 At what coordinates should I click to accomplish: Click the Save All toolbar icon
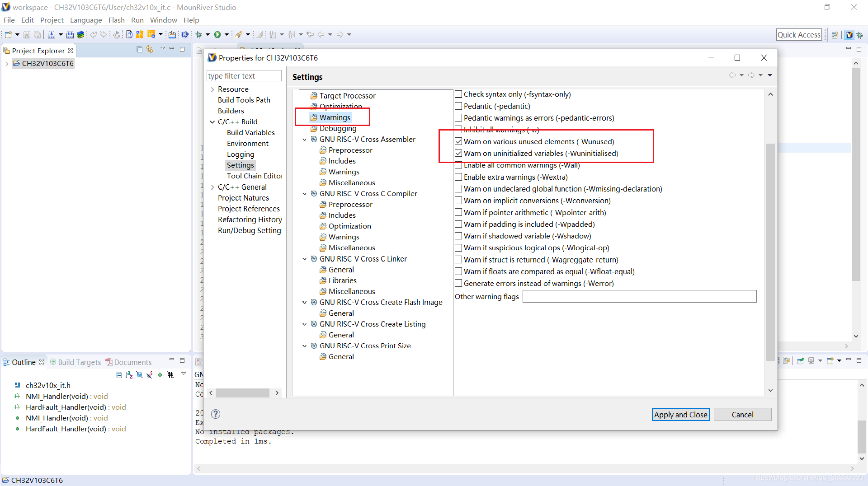pyautogui.click(x=38, y=35)
